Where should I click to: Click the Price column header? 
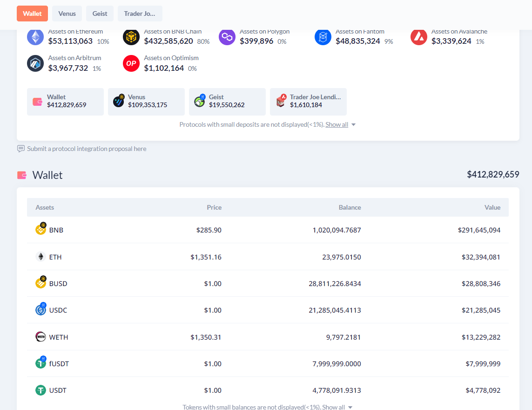[214, 207]
